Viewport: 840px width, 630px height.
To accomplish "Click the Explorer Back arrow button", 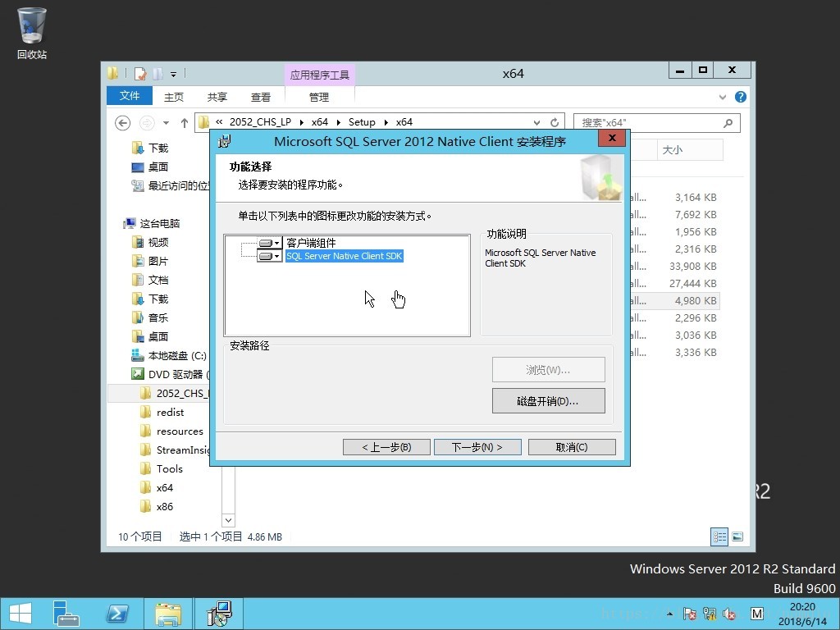I will tap(123, 123).
